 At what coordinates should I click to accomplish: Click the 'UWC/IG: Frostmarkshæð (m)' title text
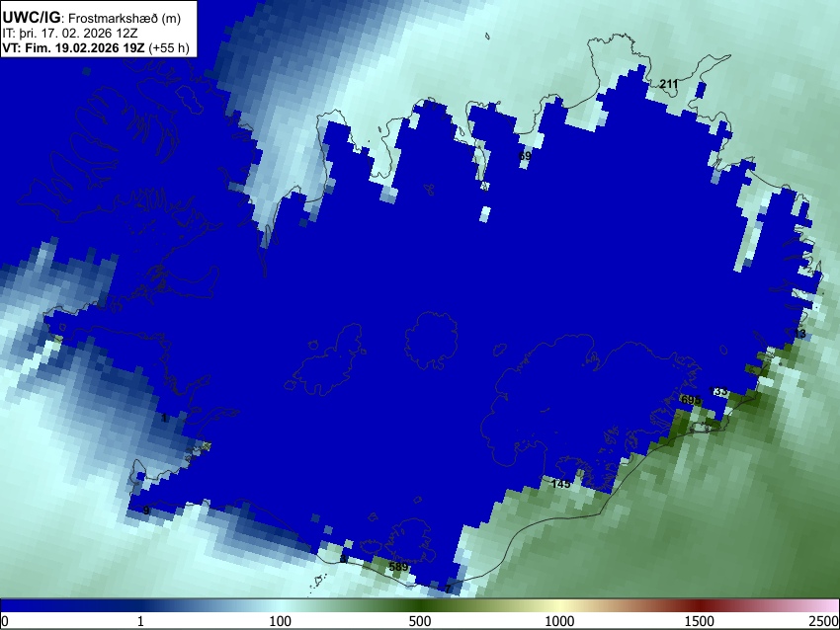[92, 18]
